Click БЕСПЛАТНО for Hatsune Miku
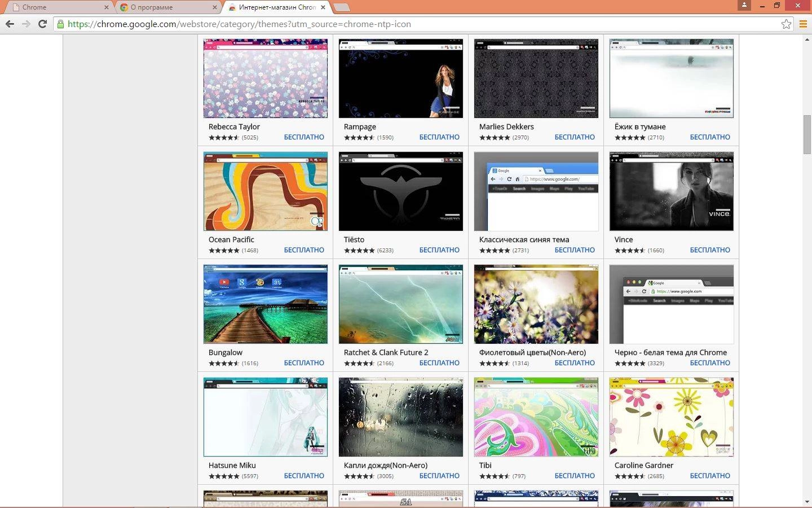Viewport: 812px width, 508px height. [x=304, y=476]
